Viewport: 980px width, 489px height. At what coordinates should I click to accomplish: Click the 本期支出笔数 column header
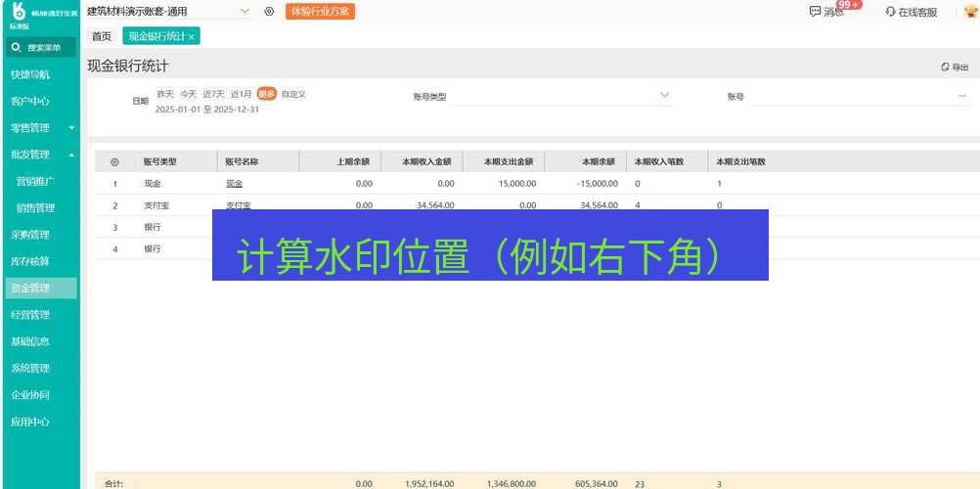pos(740,161)
